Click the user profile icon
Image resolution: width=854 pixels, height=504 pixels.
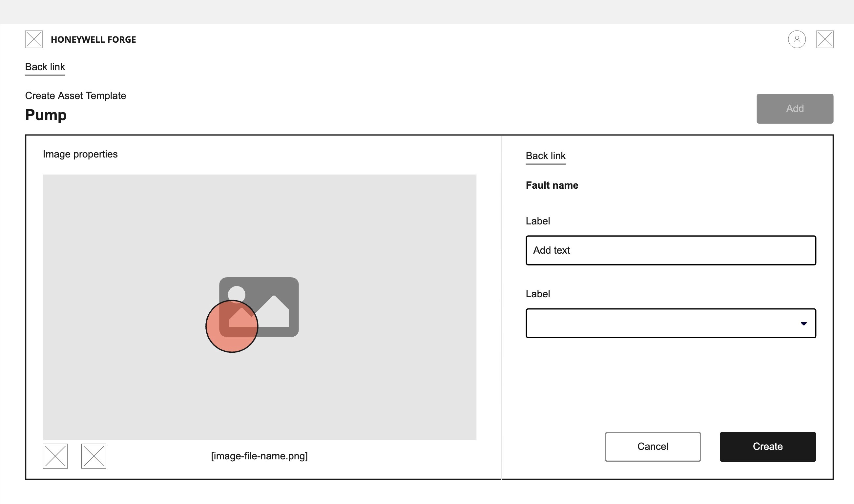pyautogui.click(x=797, y=40)
